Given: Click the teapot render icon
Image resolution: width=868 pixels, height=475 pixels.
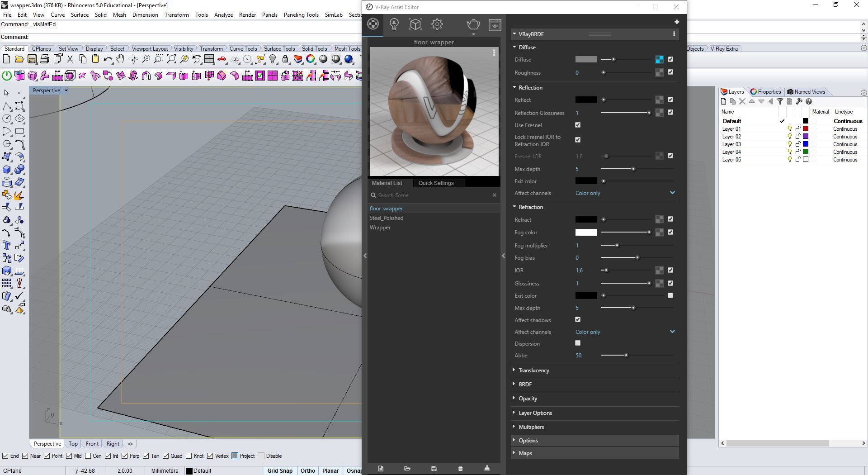Looking at the screenshot, I should tap(473, 24).
